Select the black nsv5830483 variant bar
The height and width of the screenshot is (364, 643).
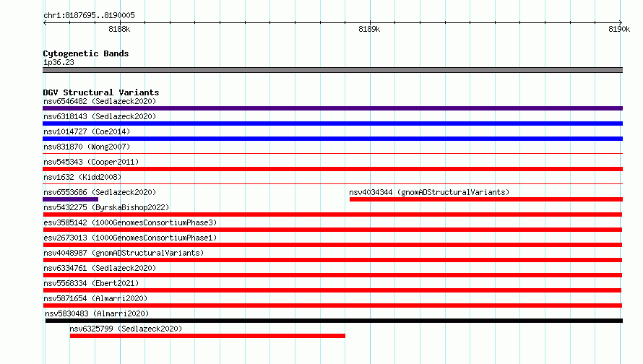(x=334, y=321)
